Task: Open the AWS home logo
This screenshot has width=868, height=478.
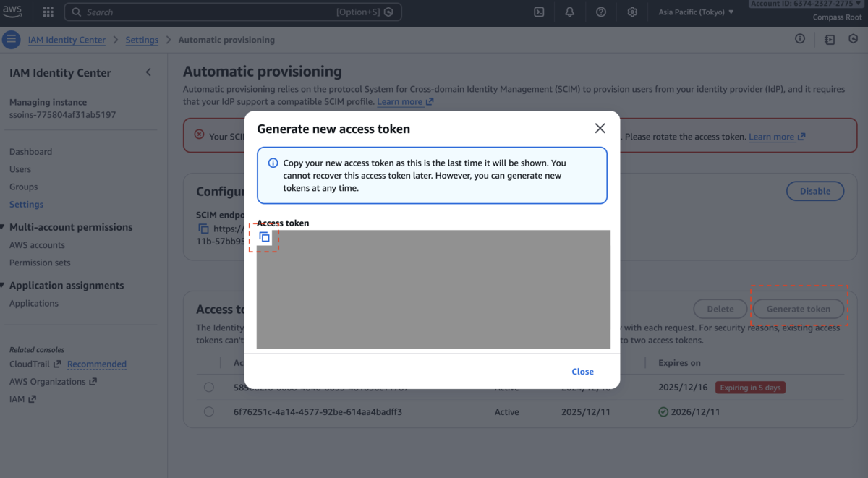Action: [13, 12]
